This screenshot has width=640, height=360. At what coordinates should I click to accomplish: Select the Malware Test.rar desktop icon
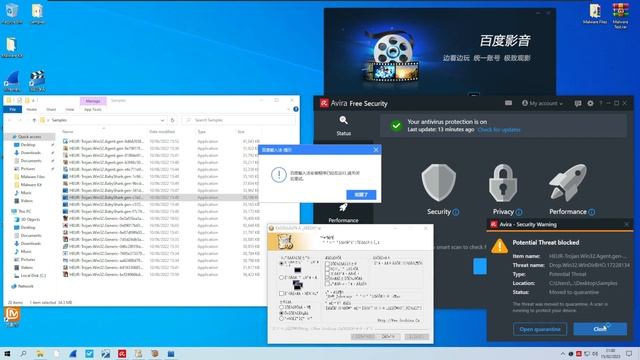click(x=620, y=16)
